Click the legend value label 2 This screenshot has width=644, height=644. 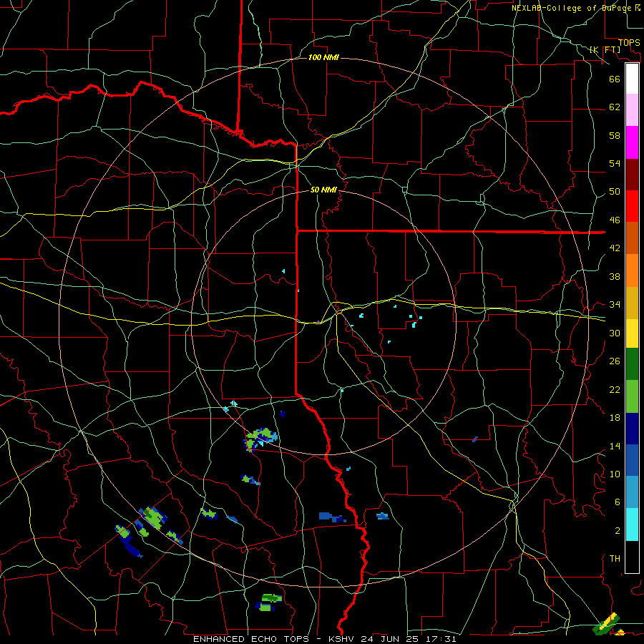(x=617, y=531)
